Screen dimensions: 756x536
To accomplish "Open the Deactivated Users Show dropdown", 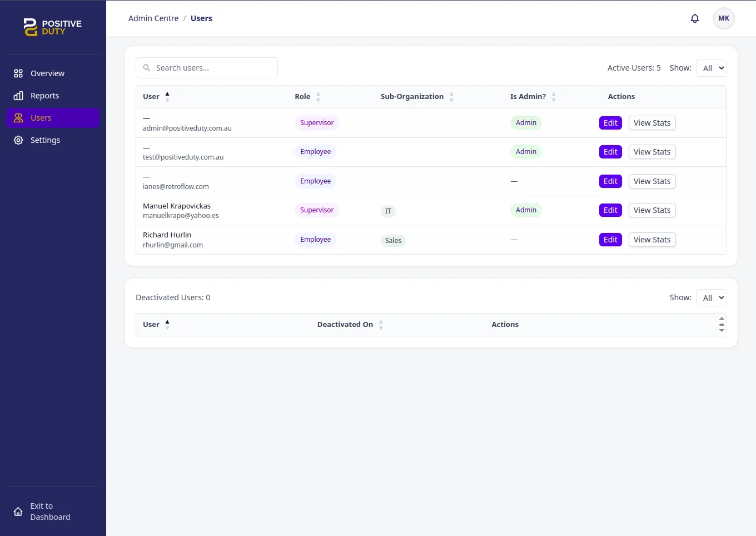I will pos(711,298).
